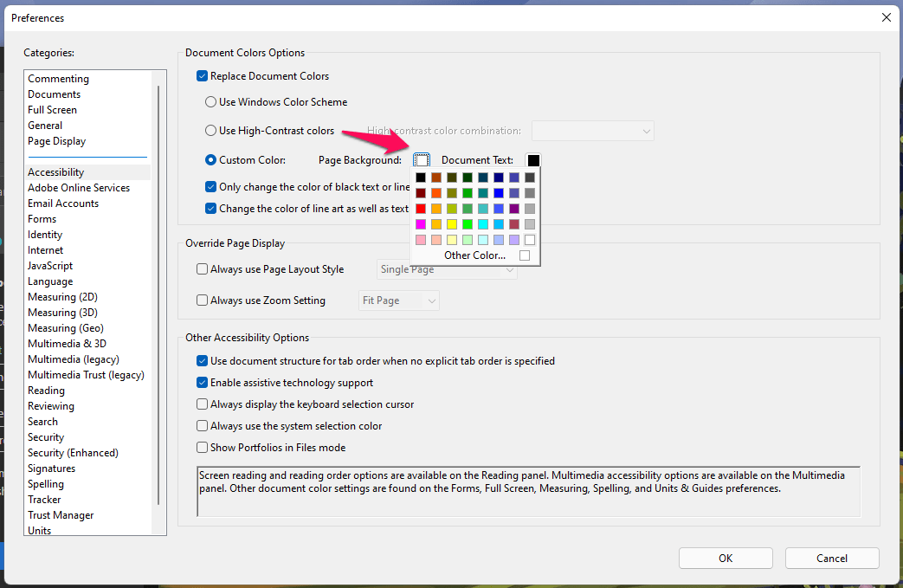The width and height of the screenshot is (903, 588).
Task: Pick the cyan color swatch
Action: (483, 224)
